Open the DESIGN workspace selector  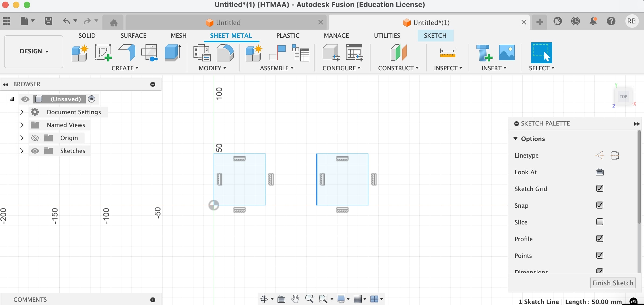pos(33,51)
